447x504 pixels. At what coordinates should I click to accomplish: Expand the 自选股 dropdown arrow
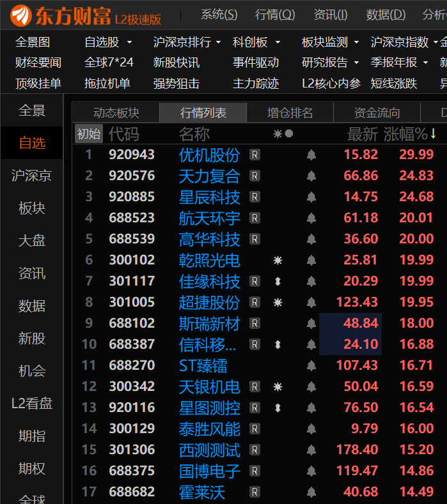(129, 42)
